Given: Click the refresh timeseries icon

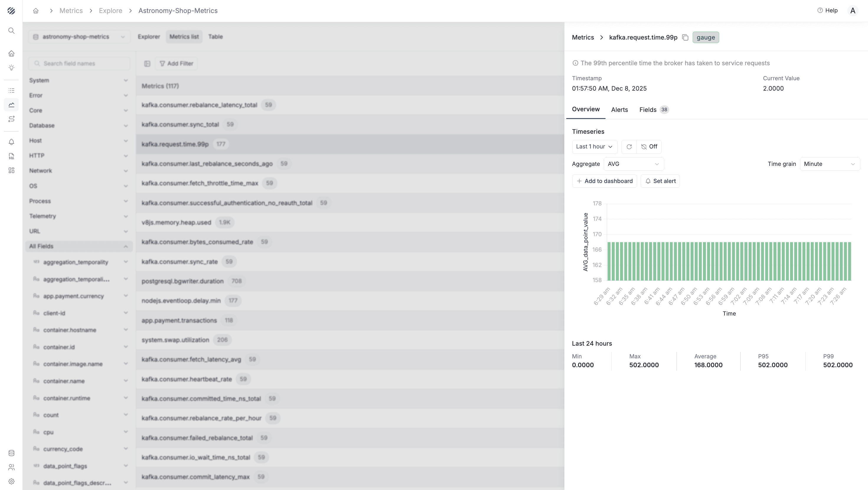Looking at the screenshot, I should 629,147.
